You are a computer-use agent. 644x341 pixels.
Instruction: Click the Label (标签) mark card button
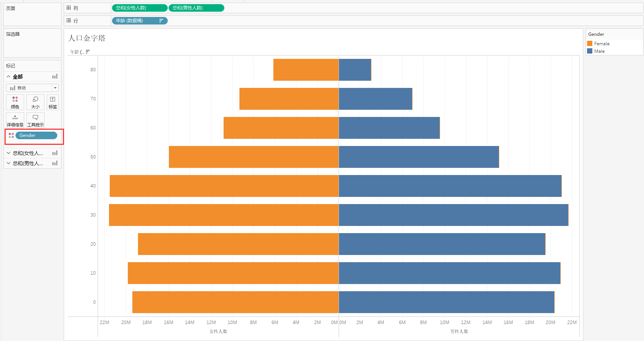pos(53,102)
